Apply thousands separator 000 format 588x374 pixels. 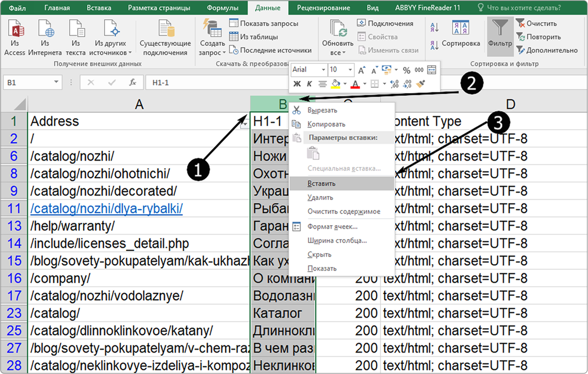pos(419,70)
